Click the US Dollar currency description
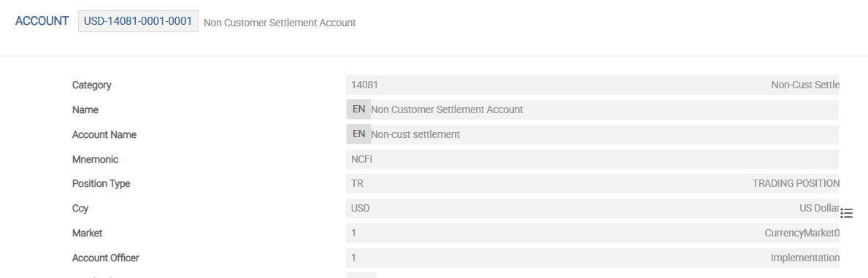This screenshot has width=868, height=278. click(815, 208)
